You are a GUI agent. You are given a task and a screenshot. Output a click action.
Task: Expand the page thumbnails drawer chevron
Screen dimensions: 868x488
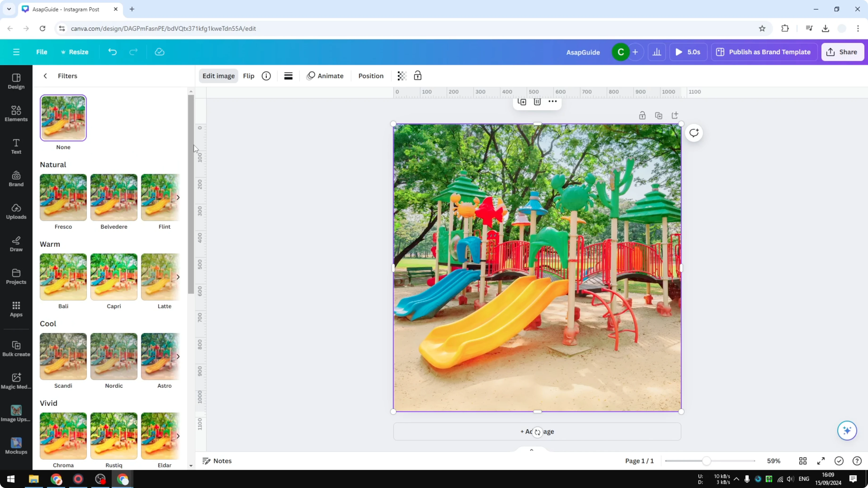[531, 450]
